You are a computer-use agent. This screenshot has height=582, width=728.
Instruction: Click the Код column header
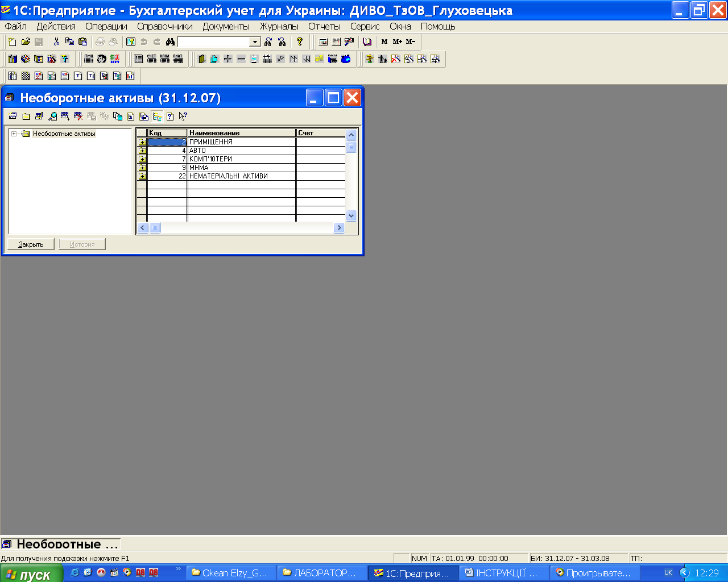[167, 133]
